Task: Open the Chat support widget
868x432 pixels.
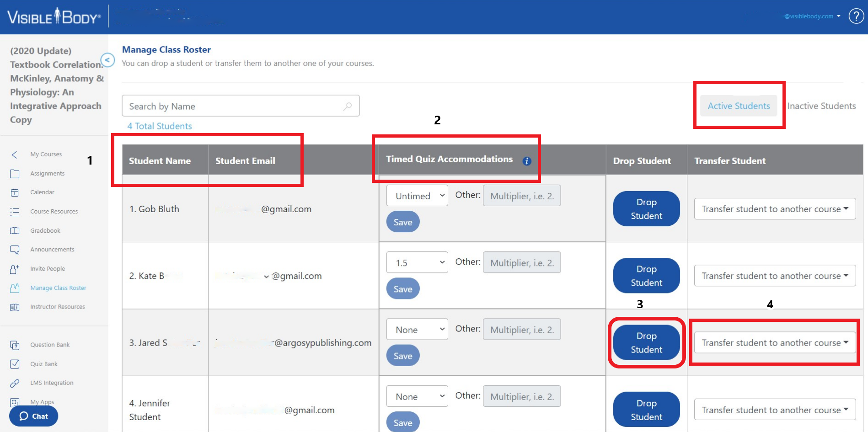Action: (34, 416)
